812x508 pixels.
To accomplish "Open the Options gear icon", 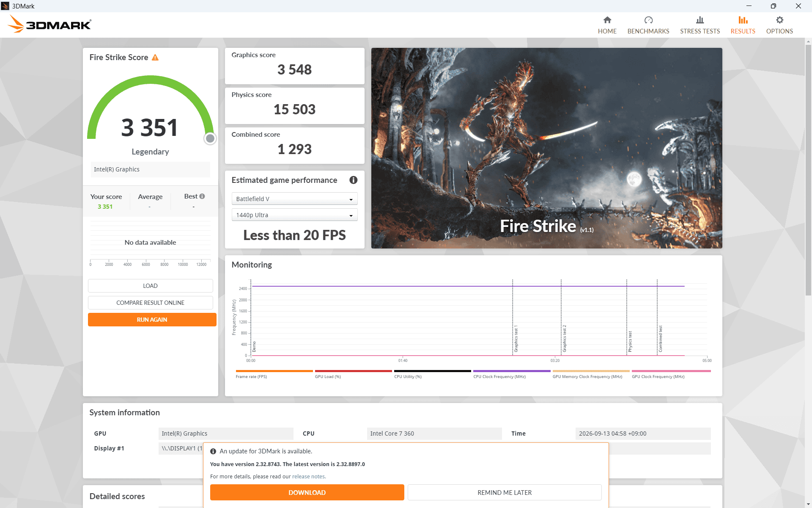I will (779, 20).
